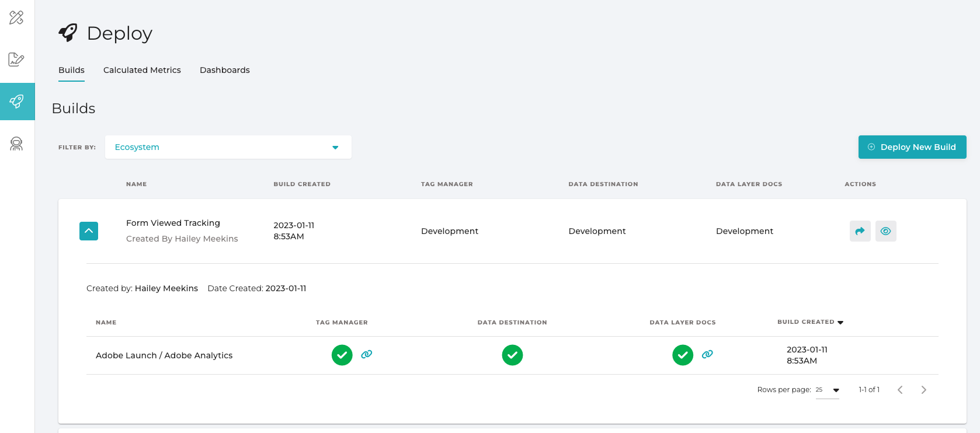
Task: Change rows per page dropdown value
Action: (x=827, y=390)
